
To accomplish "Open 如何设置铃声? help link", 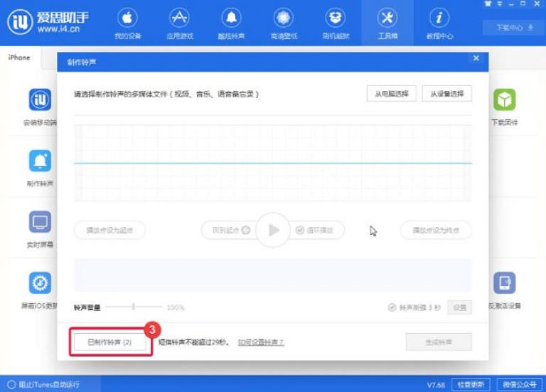I will [261, 342].
